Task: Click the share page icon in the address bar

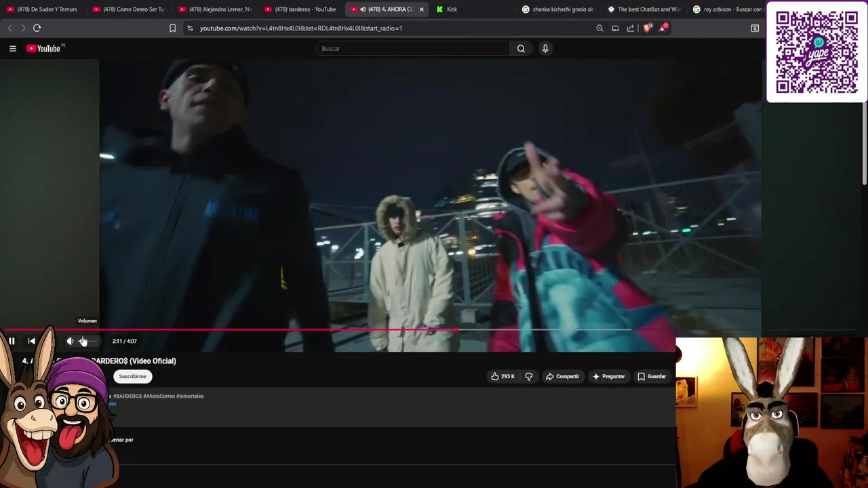Action: pos(631,28)
